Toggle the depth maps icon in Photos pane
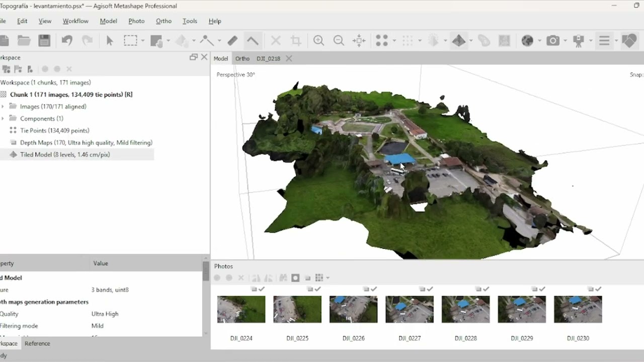Viewport: 644px width, 362px height. 307,278
